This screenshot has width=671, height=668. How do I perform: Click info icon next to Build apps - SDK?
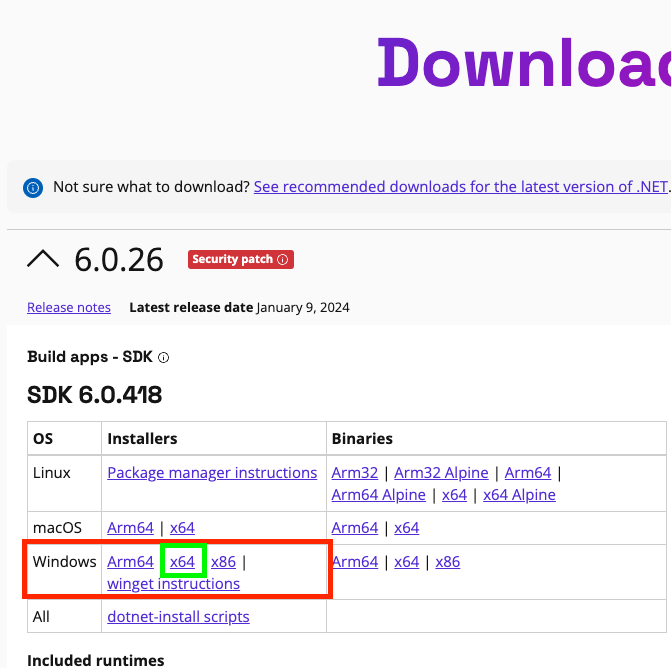(163, 357)
